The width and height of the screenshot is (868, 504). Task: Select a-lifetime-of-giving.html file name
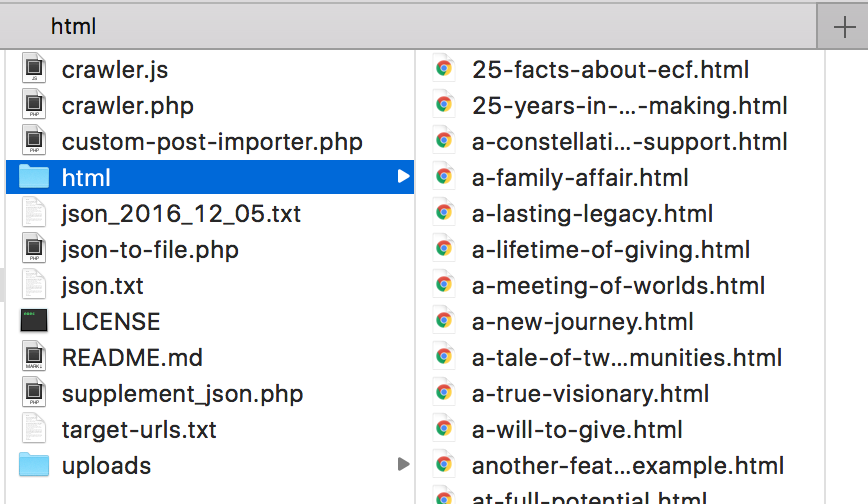[x=611, y=250]
